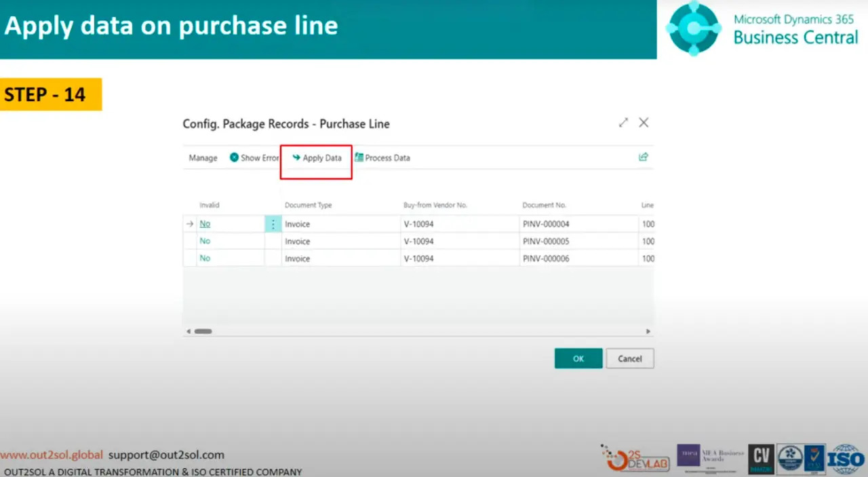Click the Process Data icon

[359, 157]
